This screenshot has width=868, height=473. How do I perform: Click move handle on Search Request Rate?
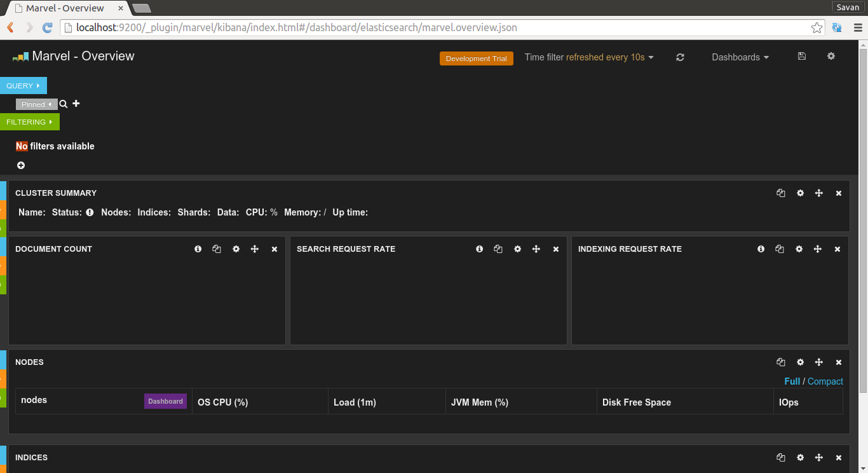pyautogui.click(x=536, y=249)
